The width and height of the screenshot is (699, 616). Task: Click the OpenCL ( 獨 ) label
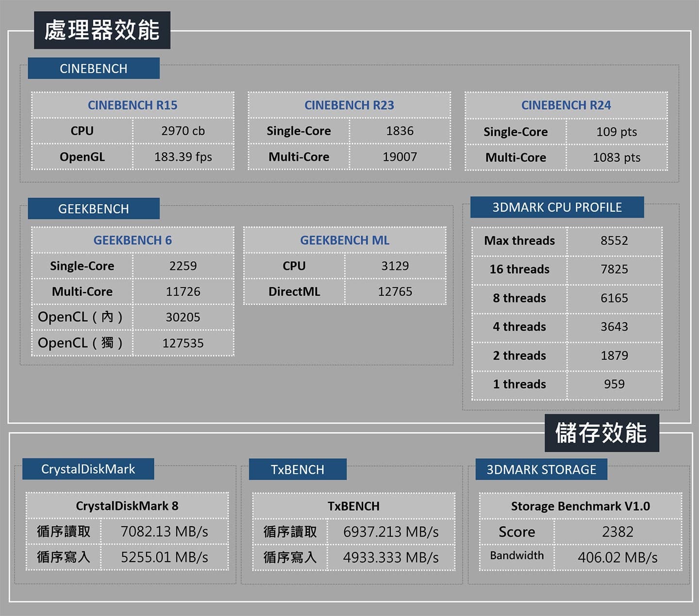[x=81, y=343]
